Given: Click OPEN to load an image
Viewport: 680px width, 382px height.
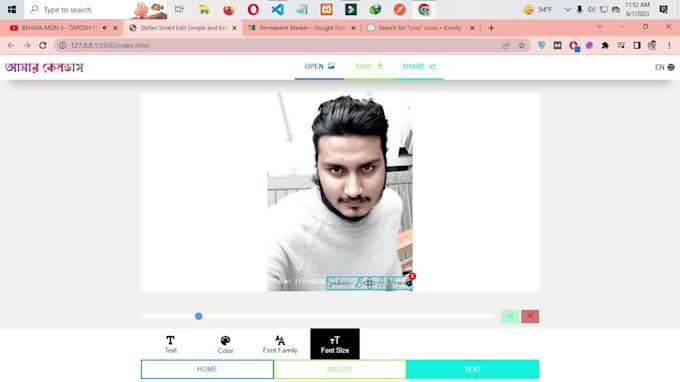Looking at the screenshot, I should (x=320, y=66).
